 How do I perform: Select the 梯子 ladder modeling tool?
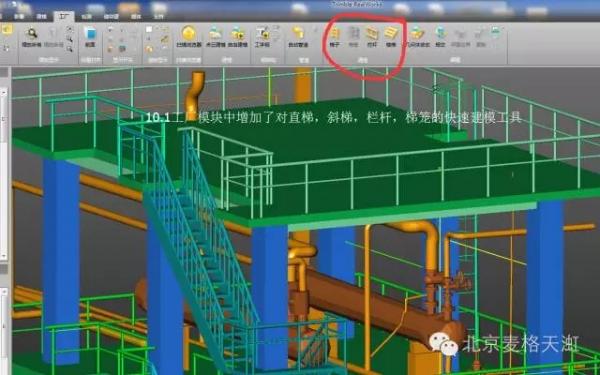point(335,37)
